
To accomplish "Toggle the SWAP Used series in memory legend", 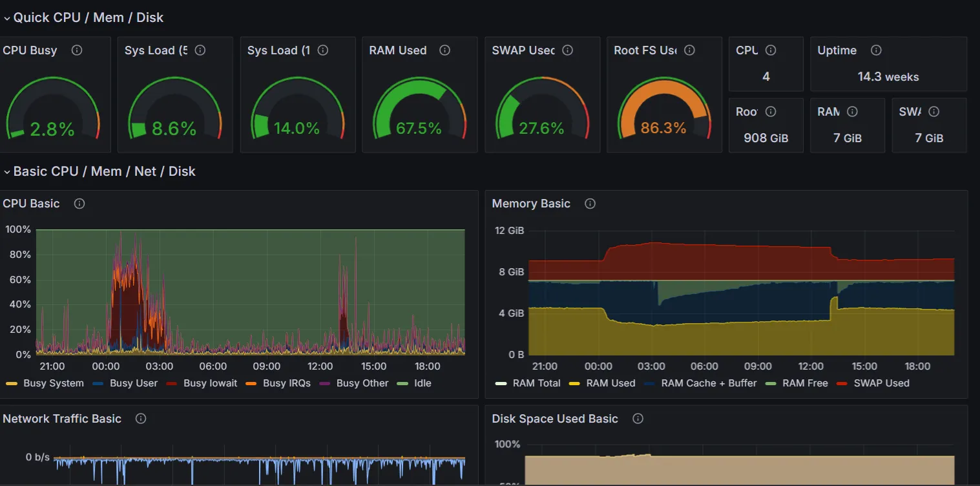I will (x=881, y=383).
